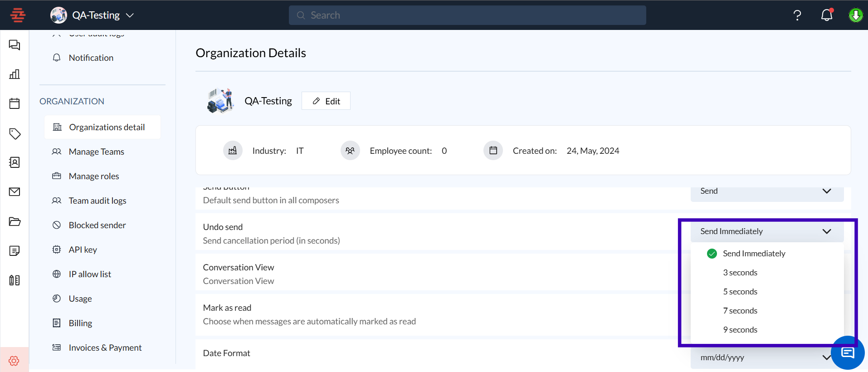
Task: Click the mail envelope icon in sidebar
Action: [x=15, y=192]
